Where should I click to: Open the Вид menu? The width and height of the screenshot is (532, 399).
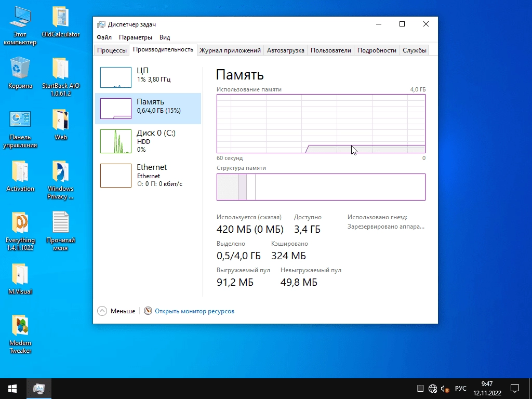click(x=165, y=37)
